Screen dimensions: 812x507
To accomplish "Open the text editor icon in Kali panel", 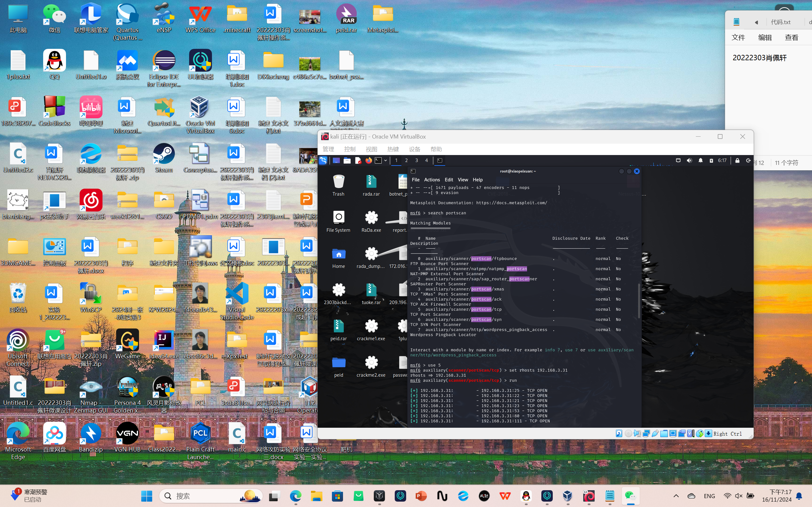I will (358, 160).
